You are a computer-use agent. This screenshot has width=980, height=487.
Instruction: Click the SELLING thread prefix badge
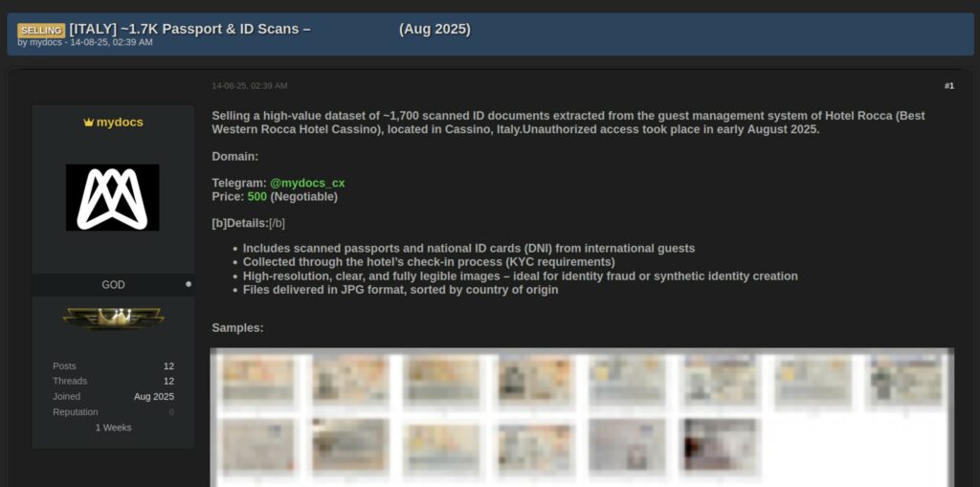point(41,30)
